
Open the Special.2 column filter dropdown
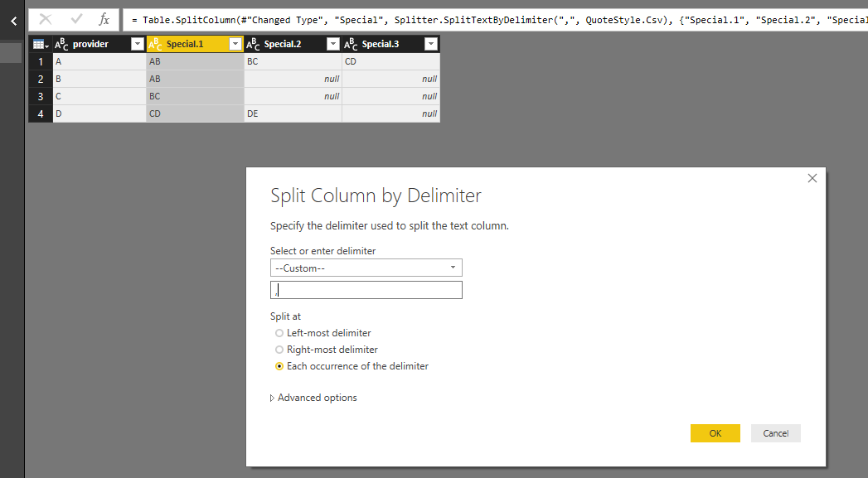(333, 44)
